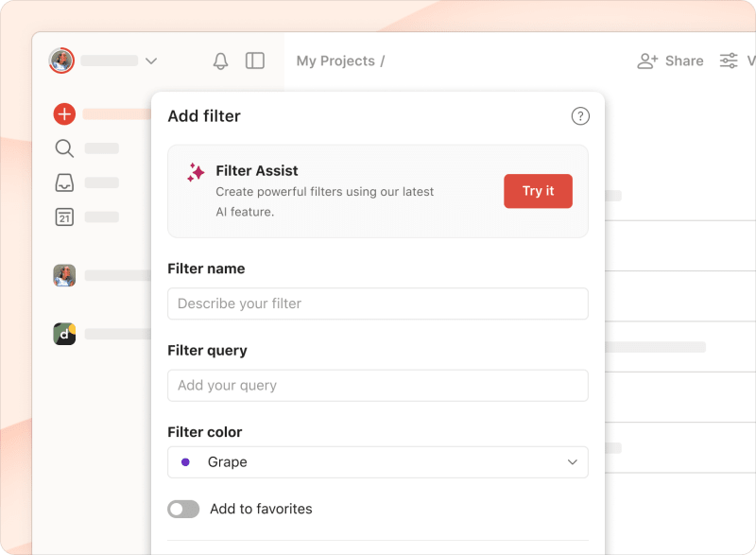The image size is (756, 555).
Task: Open search using the magnifier icon
Action: (x=63, y=148)
